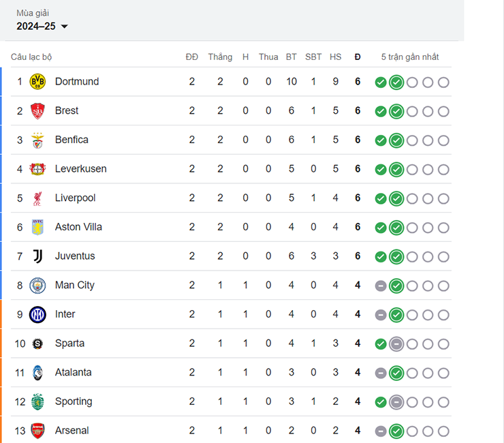Screen dimensions: 504x443
Task: Click the Benfica eagle crest icon
Action: pyautogui.click(x=37, y=140)
